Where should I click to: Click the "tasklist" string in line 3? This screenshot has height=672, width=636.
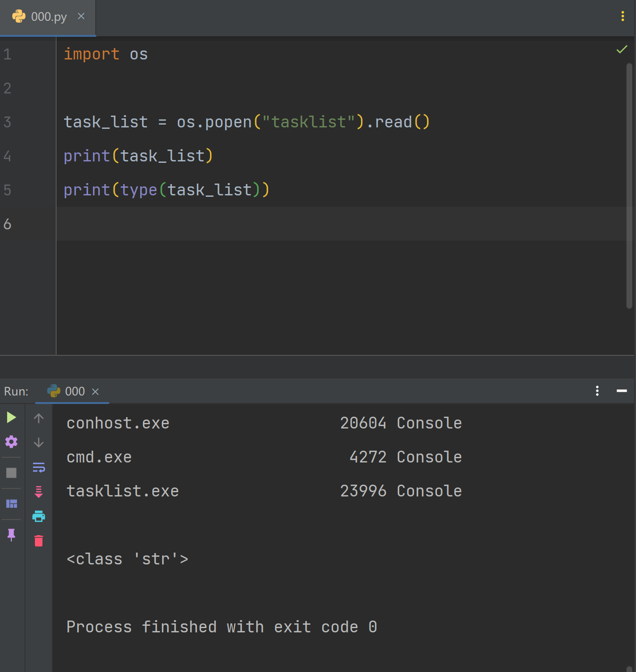click(309, 122)
